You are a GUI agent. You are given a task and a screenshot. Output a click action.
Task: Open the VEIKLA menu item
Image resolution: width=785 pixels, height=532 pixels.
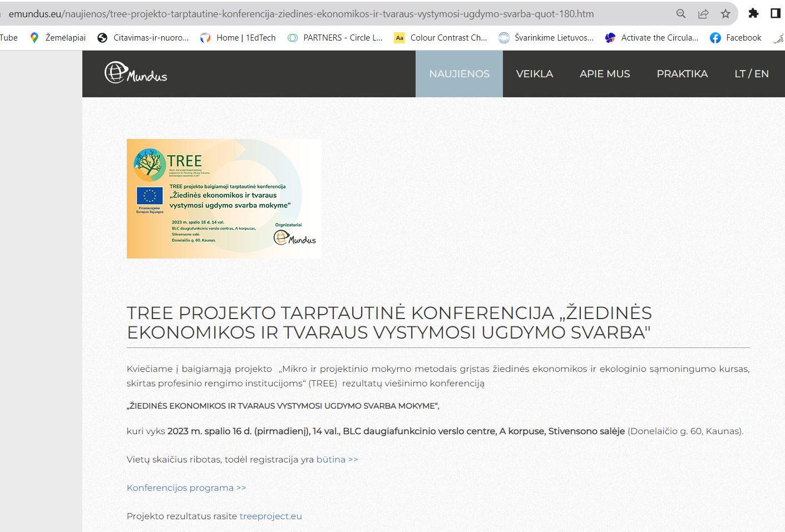534,74
